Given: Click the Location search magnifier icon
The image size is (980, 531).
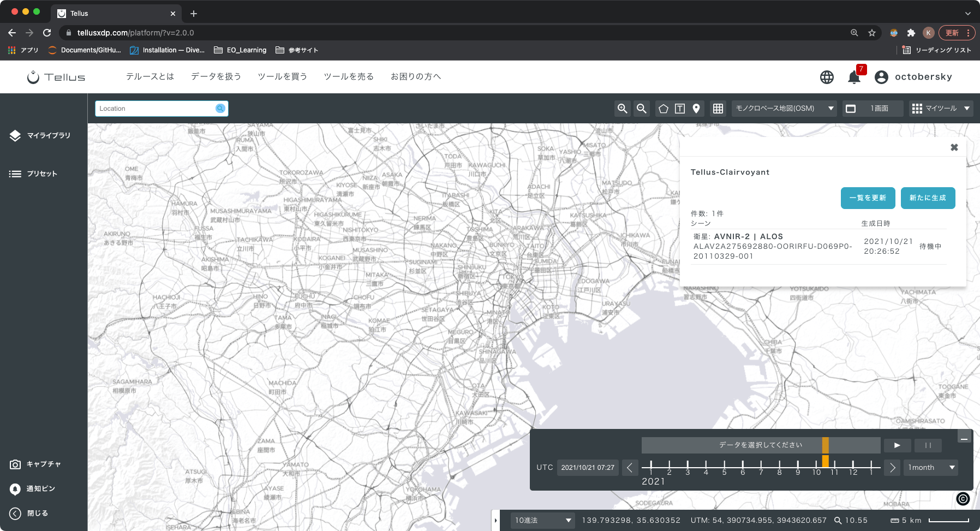Looking at the screenshot, I should [220, 109].
